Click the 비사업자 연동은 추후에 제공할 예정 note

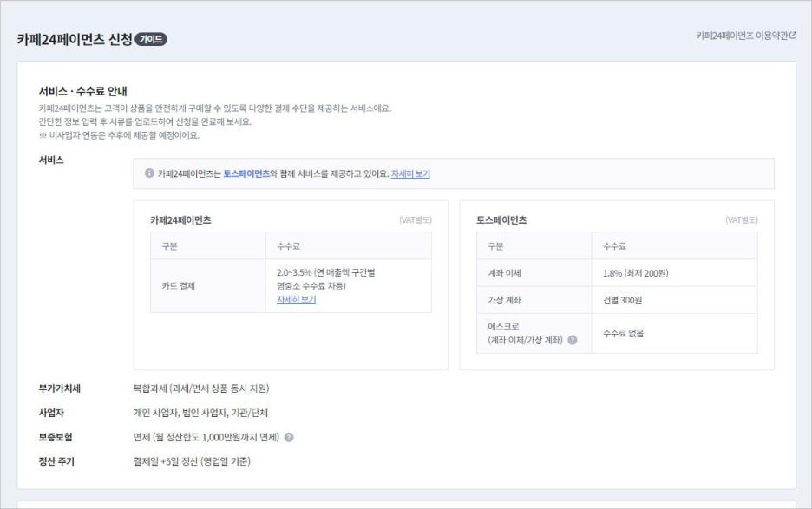pos(119,135)
